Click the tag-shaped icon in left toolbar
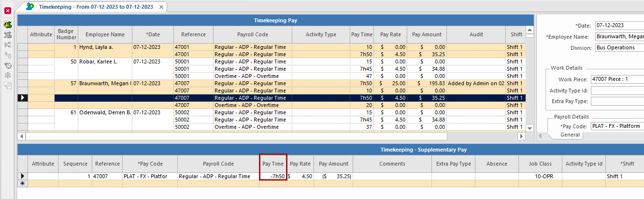 pyautogui.click(x=8, y=65)
